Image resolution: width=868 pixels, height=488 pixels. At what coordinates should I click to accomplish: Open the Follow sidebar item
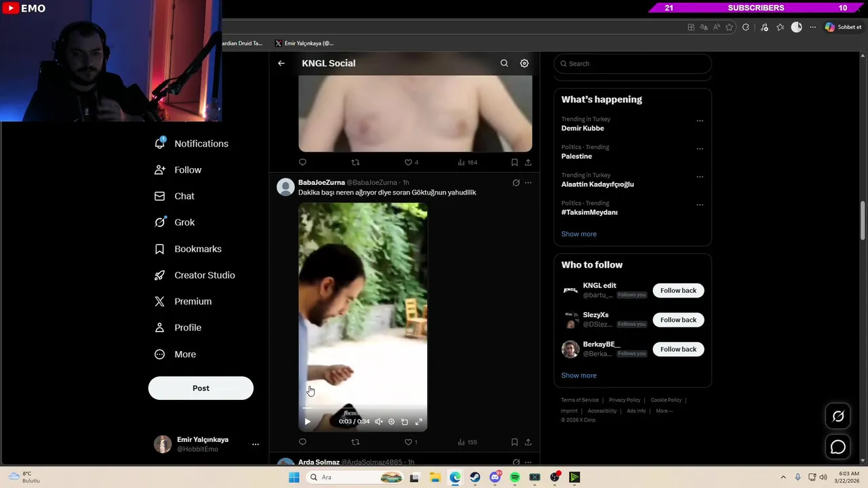(x=178, y=170)
